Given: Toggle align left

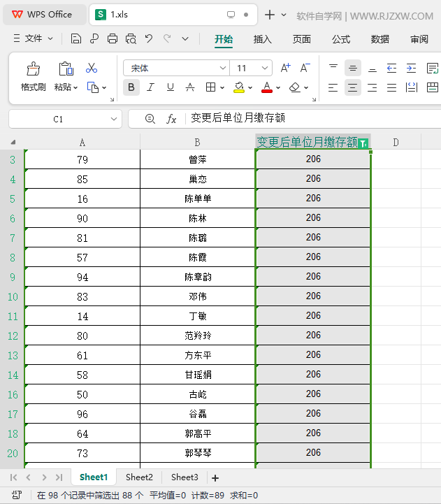Looking at the screenshot, I should pyautogui.click(x=333, y=87).
